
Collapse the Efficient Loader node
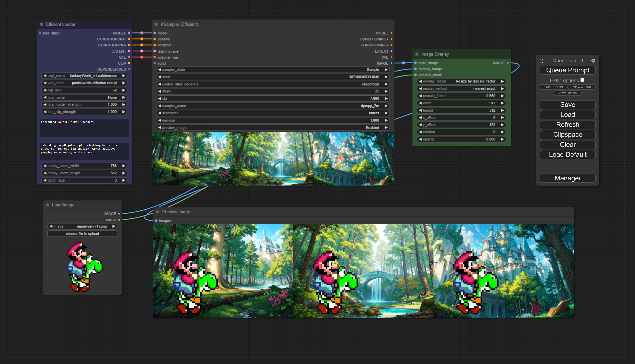(x=42, y=24)
